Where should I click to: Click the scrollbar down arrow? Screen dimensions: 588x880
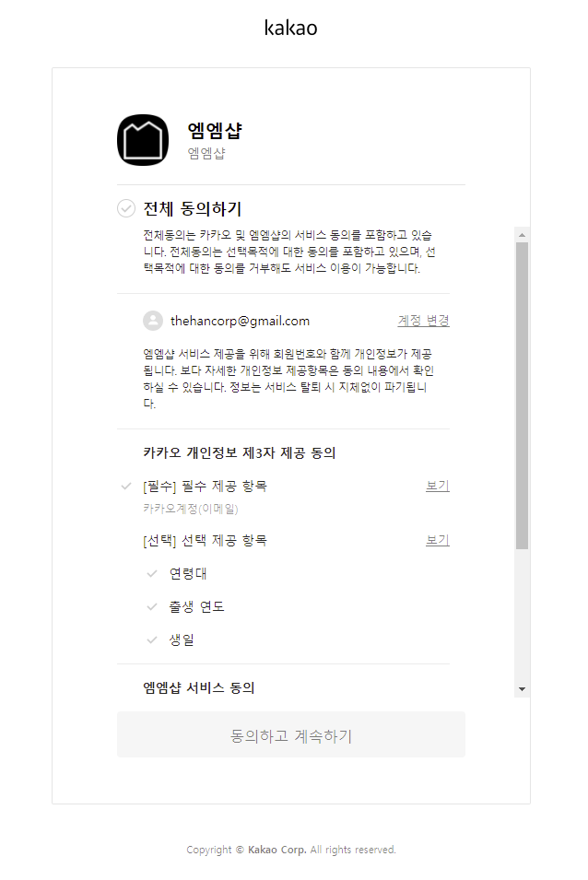[x=523, y=689]
